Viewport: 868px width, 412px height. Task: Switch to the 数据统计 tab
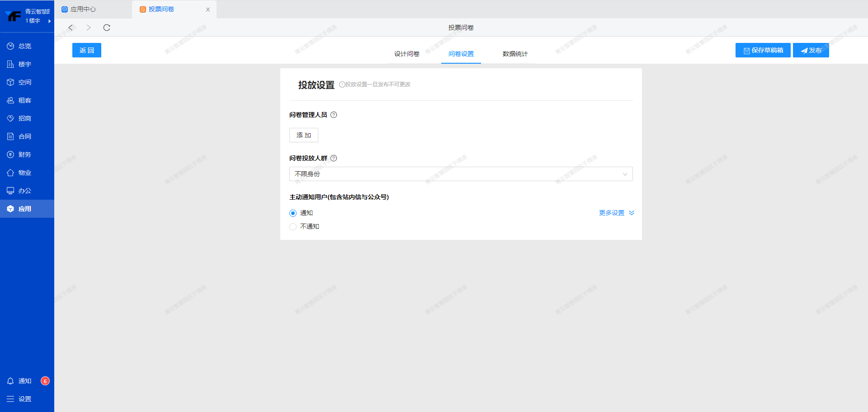coord(515,54)
